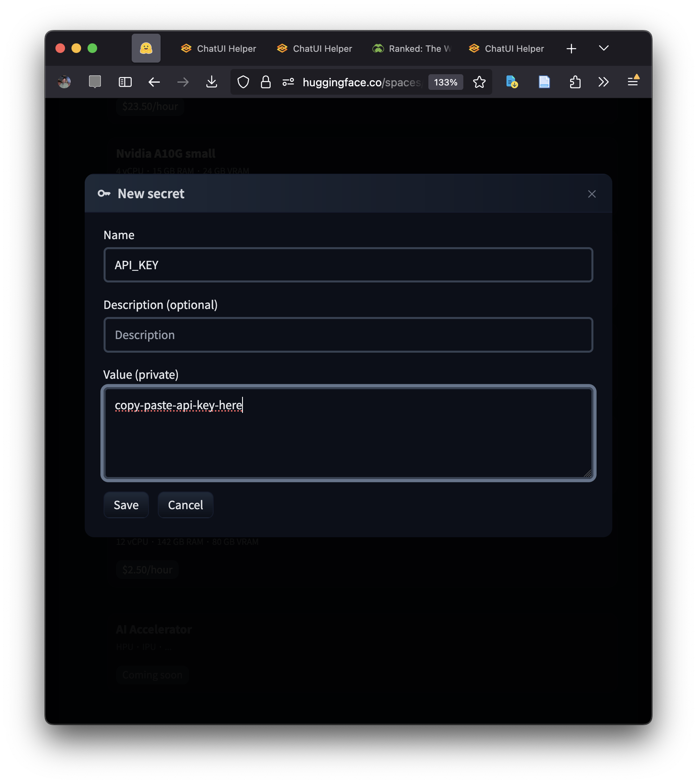This screenshot has height=784, width=697.
Task: Click the browser profile avatar icon
Action: 64,82
